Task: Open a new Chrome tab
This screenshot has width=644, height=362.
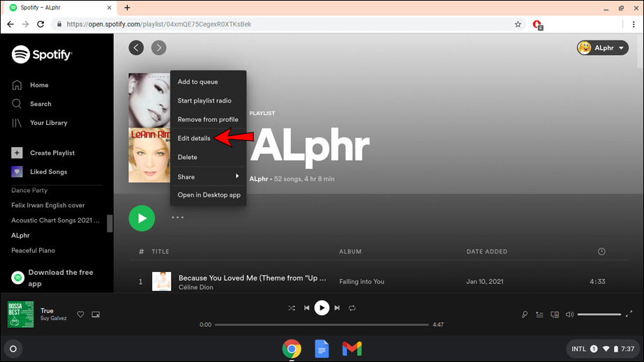Action: tap(127, 8)
